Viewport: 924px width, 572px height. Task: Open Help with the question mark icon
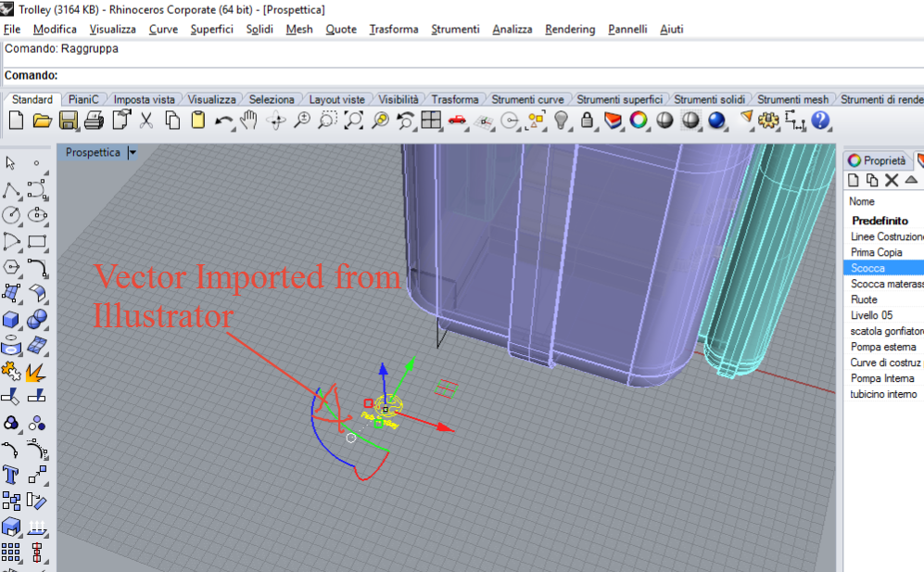[x=820, y=121]
